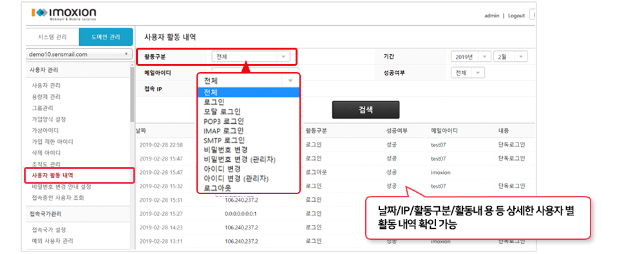Screen dimensions: 644x254
Task: Open 사용자 활동 내역 in the sidebar
Action: pos(53,175)
